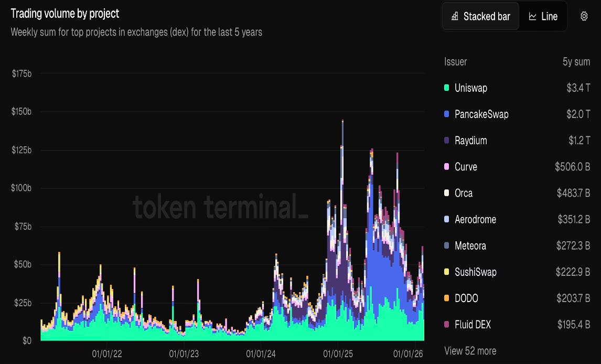Click SushiSwap yellow color swatch
The width and height of the screenshot is (601, 364).
pyautogui.click(x=446, y=272)
